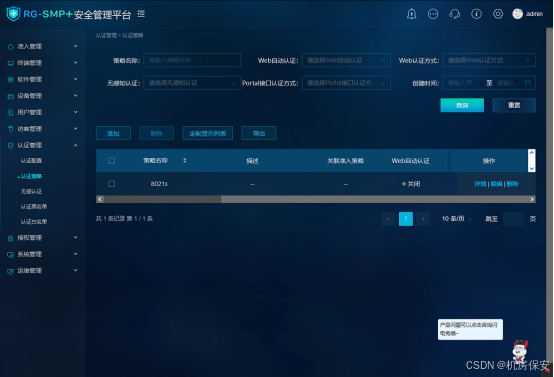Focus the 跳至 page number input
This screenshot has height=377, width=554.
click(513, 219)
